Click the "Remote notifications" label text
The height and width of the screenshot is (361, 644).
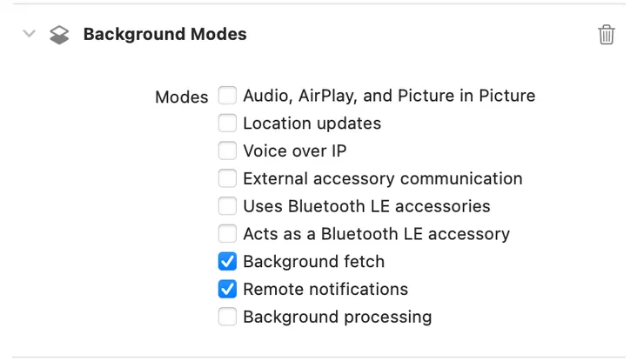point(325,289)
